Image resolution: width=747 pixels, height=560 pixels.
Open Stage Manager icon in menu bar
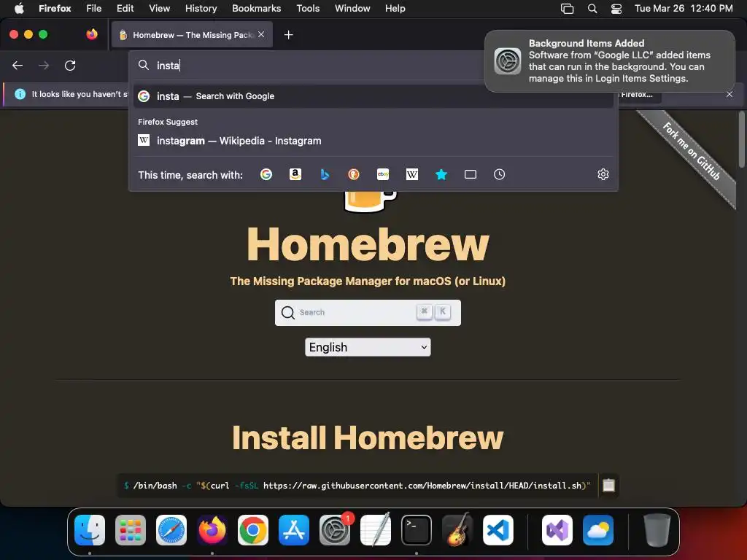tap(567, 8)
